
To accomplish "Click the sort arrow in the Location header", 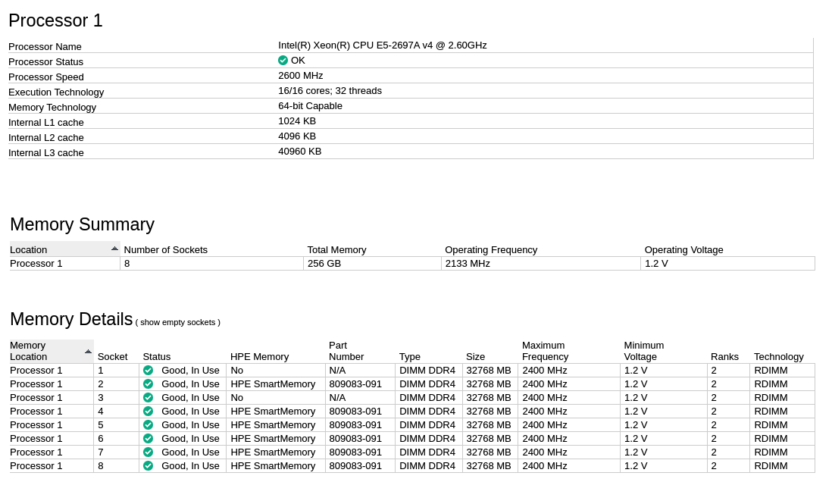I will tap(114, 249).
